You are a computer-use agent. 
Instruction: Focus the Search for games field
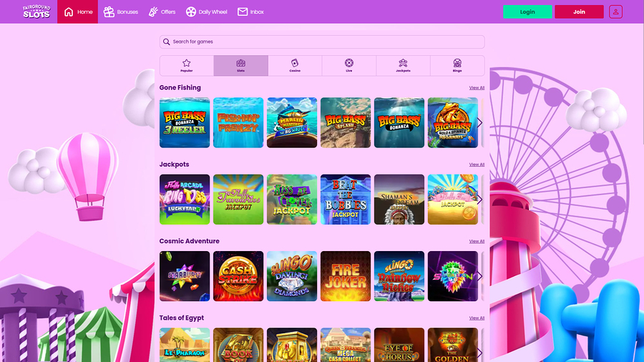pyautogui.click(x=322, y=41)
